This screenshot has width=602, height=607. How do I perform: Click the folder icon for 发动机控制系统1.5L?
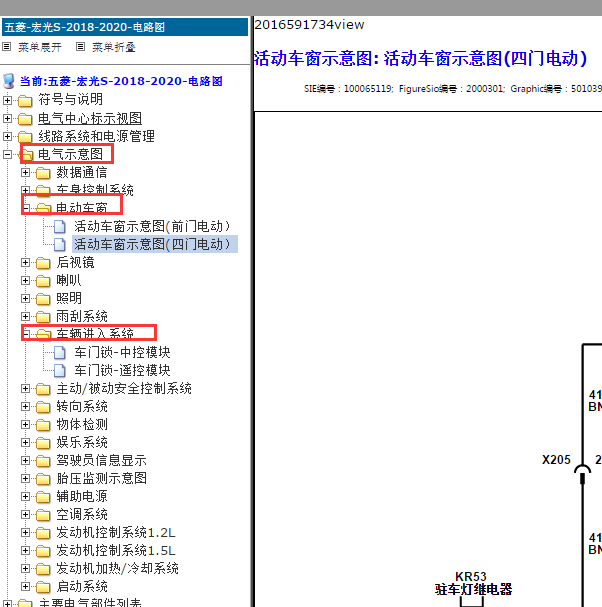pyautogui.click(x=43, y=551)
